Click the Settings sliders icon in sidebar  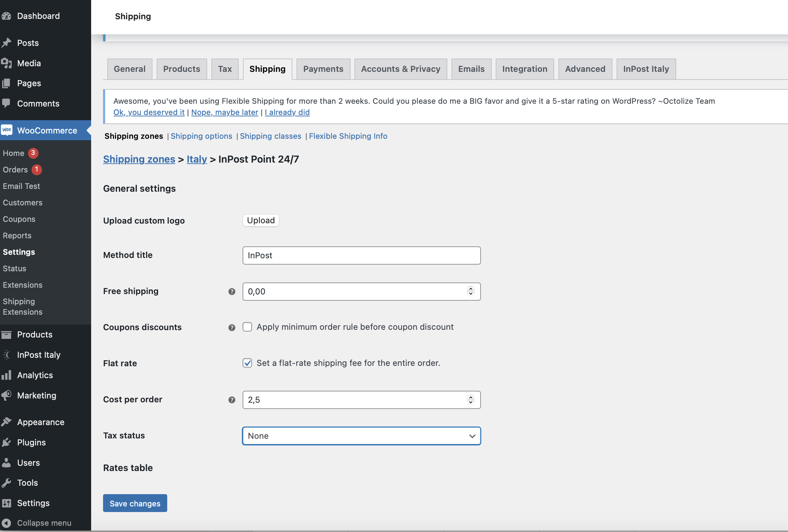pos(6,503)
